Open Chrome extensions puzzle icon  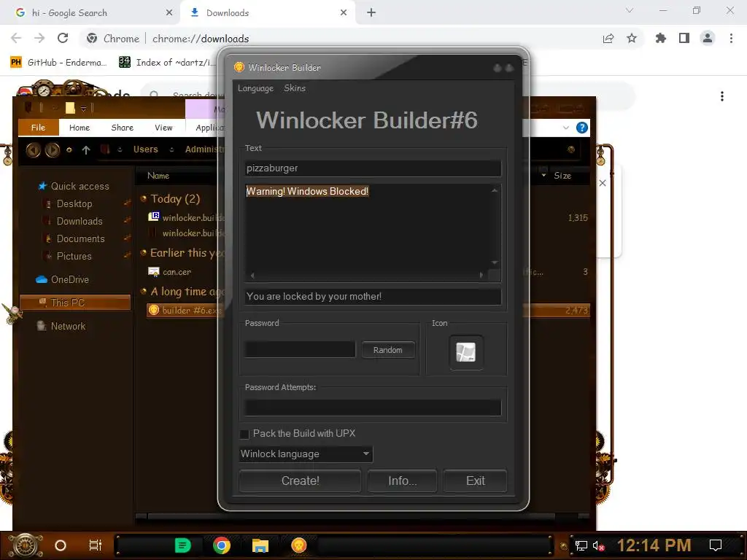pos(661,38)
